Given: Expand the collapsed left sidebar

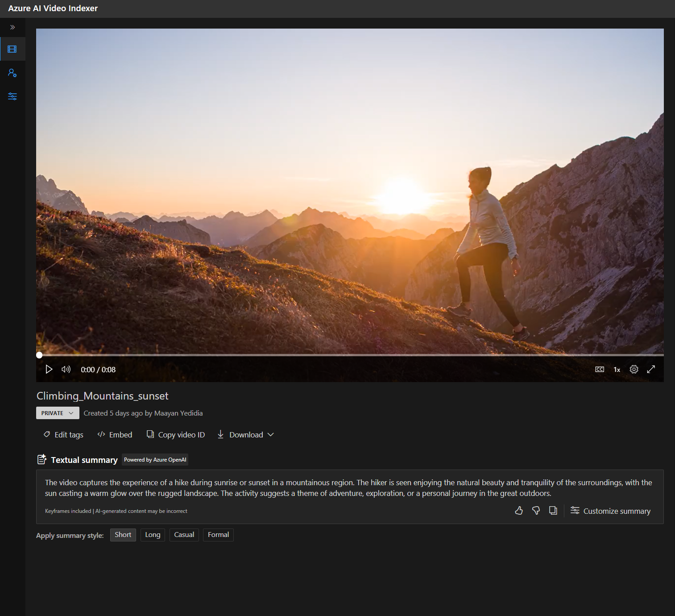Looking at the screenshot, I should tap(12, 27).
